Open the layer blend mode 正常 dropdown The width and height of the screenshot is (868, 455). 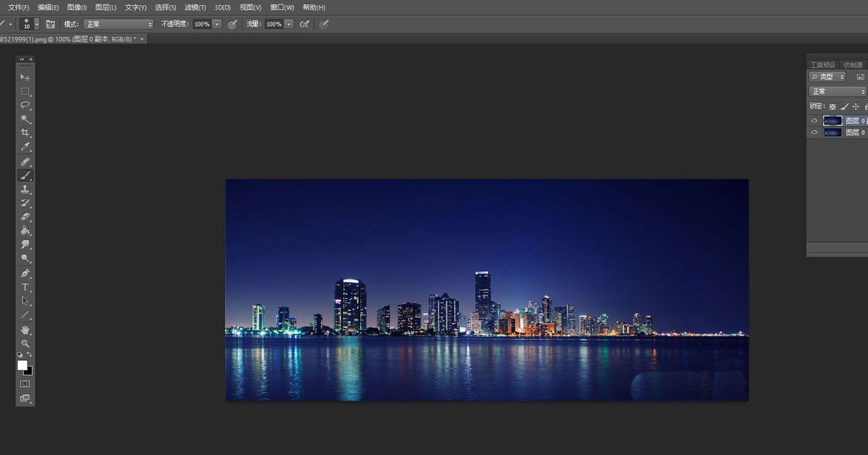837,91
